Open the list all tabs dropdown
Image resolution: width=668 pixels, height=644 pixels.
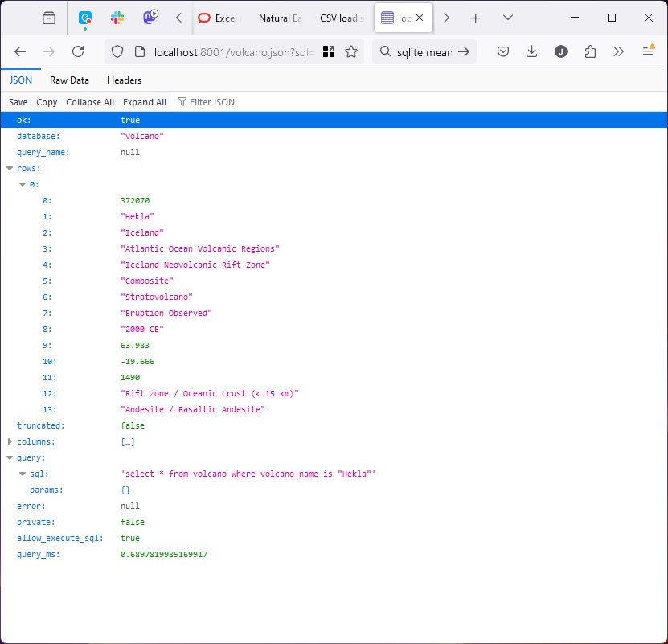(508, 18)
